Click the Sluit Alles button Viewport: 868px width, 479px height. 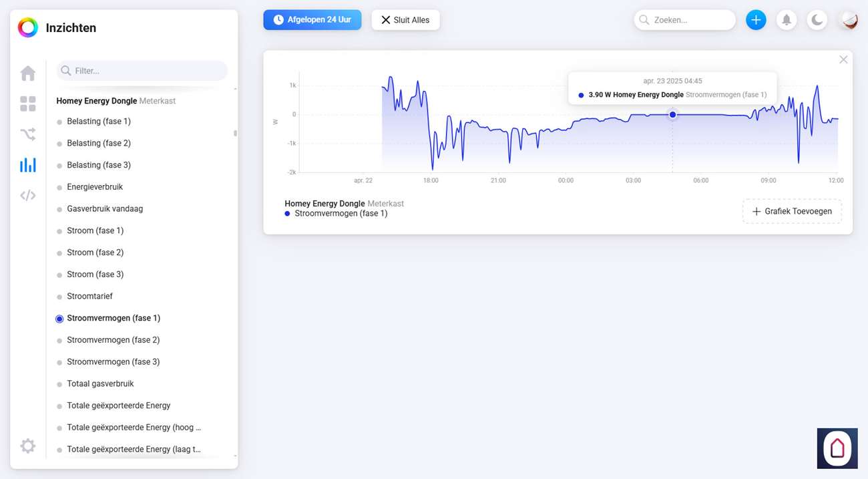405,20
